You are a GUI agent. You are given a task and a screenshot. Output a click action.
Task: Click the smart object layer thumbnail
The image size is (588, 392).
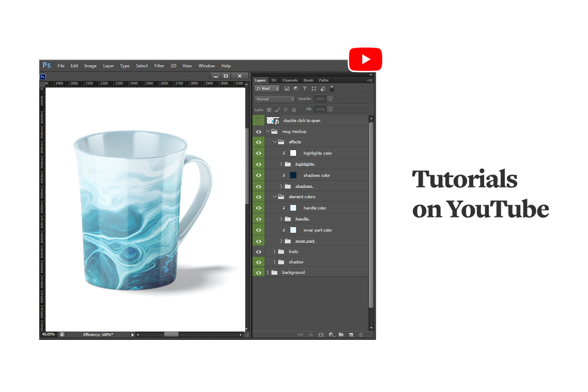point(273,120)
